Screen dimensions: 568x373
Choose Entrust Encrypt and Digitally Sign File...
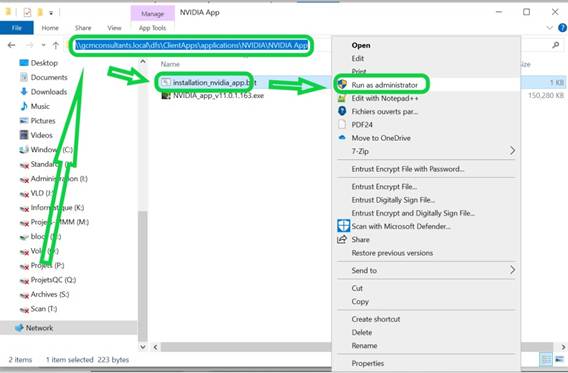coord(413,213)
